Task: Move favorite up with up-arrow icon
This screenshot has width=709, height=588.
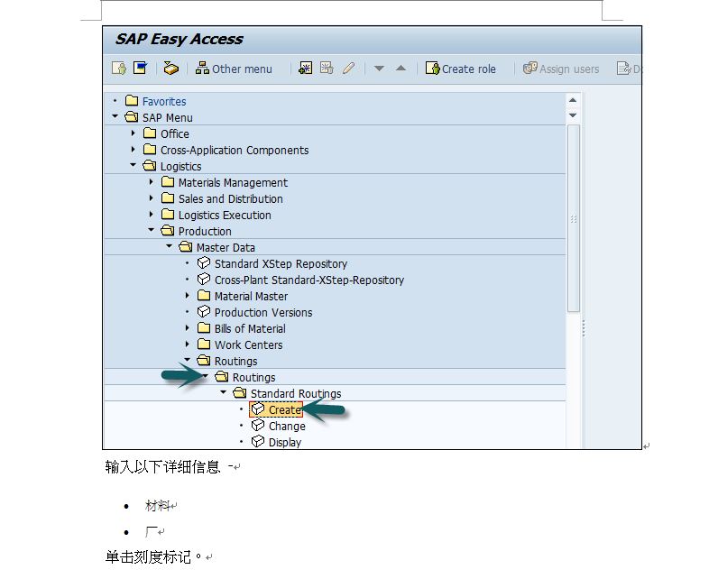Action: pyautogui.click(x=401, y=69)
